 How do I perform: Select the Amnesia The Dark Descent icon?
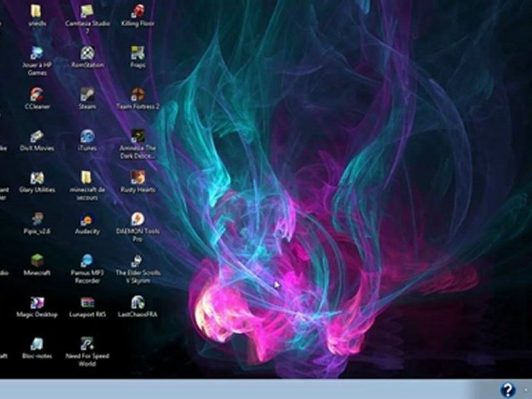[x=138, y=136]
